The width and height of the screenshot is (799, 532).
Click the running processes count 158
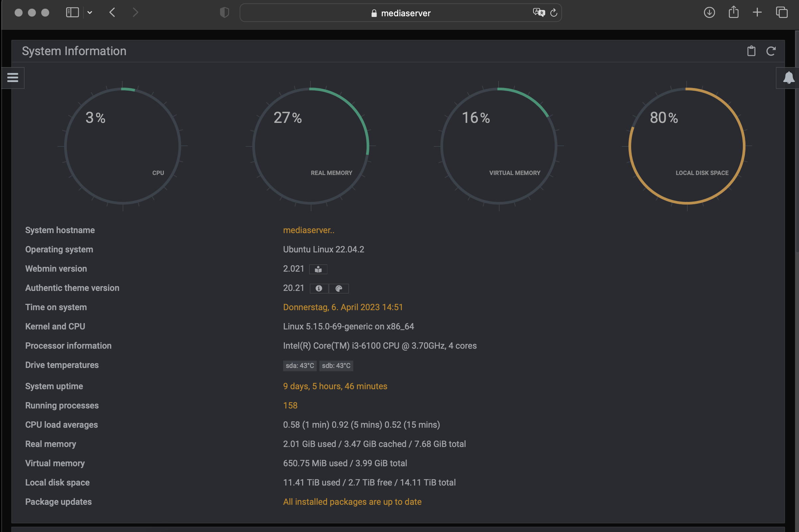(290, 405)
